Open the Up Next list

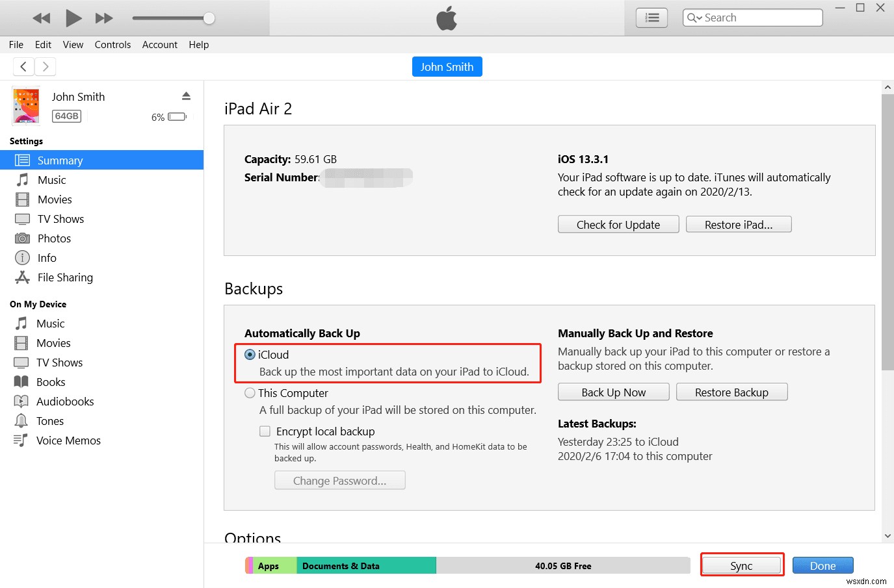coord(651,18)
